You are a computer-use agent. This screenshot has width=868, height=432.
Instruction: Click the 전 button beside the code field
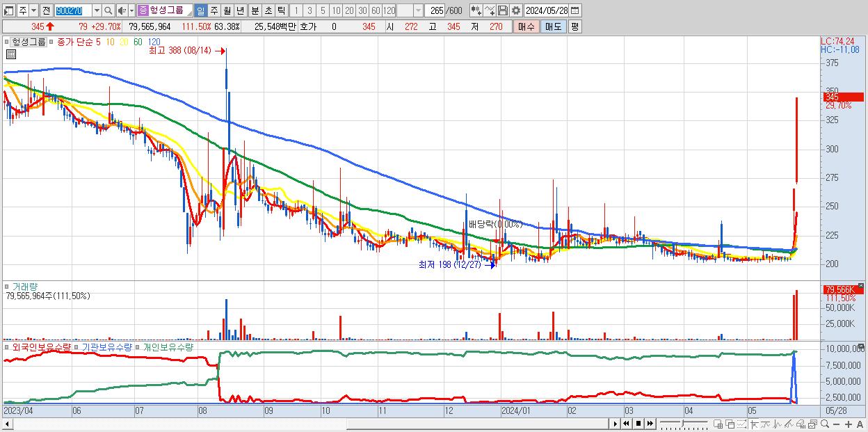(47, 10)
